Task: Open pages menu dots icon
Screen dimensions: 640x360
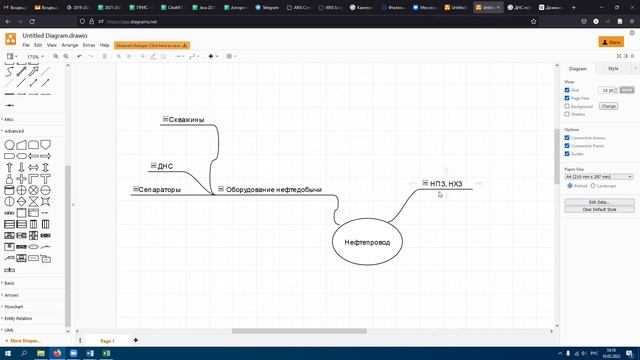Action: click(80, 340)
